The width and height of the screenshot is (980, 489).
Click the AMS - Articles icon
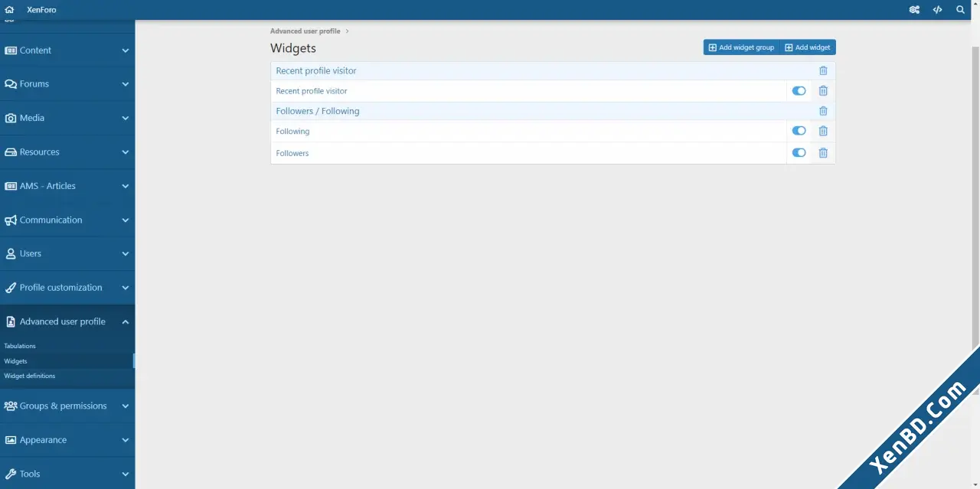pos(11,186)
